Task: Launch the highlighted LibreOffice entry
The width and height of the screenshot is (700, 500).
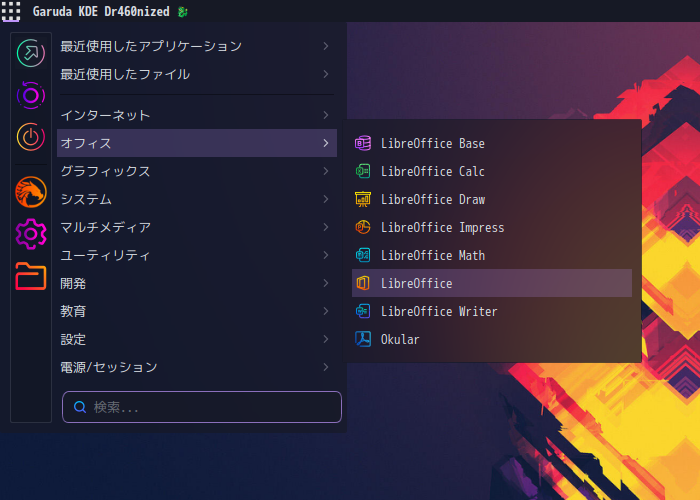Action: 492,283
